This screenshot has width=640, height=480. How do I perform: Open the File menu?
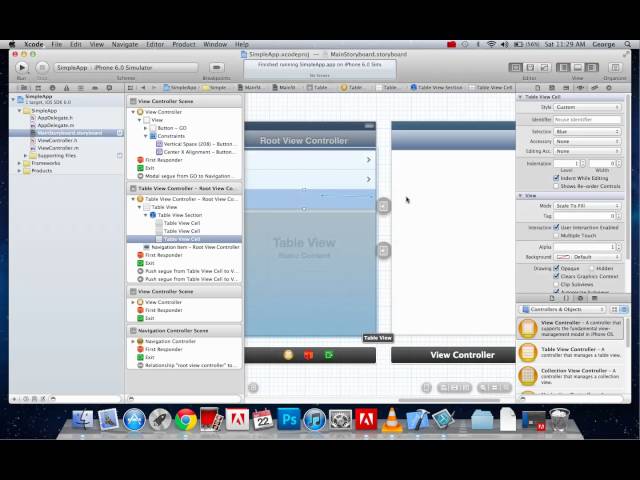pos(57,44)
